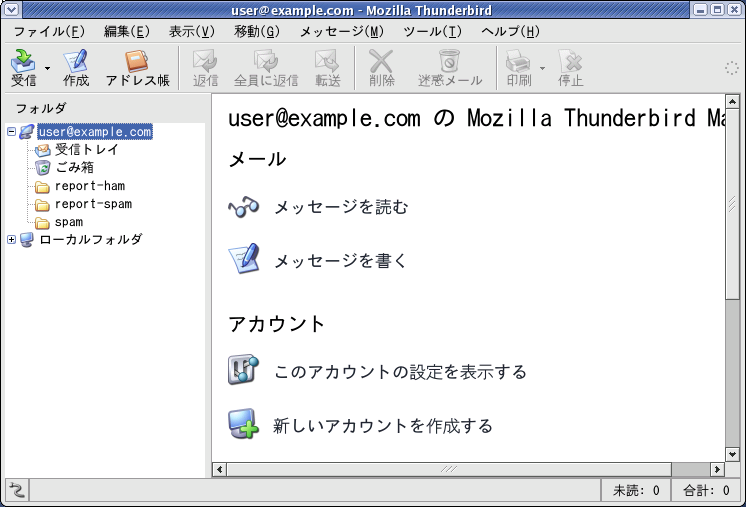Viewport: 746px width, 507px height.
Task: Click the horizontal scrollbar left arrow
Action: coord(219,469)
